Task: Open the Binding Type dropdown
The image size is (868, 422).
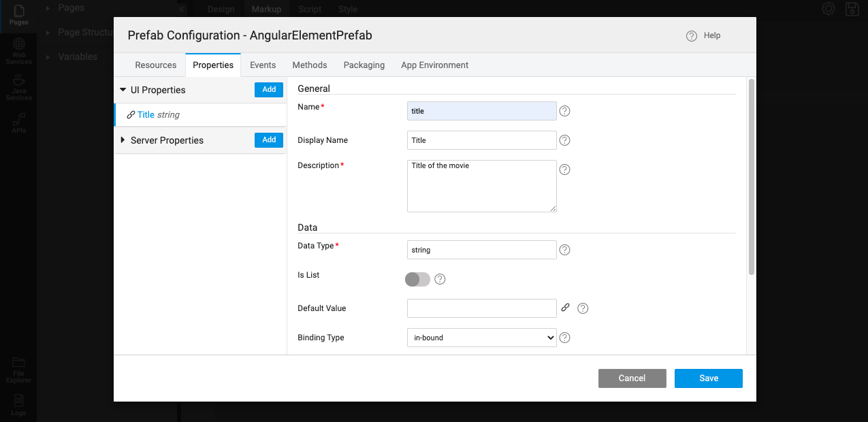Action: [x=481, y=338]
